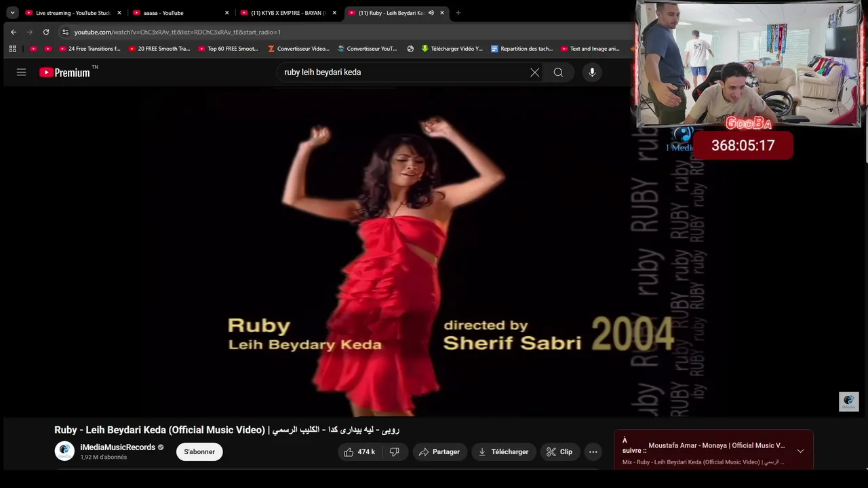Viewport: 868px width, 488px height.
Task: Go back with the browser back arrow
Action: point(13,32)
